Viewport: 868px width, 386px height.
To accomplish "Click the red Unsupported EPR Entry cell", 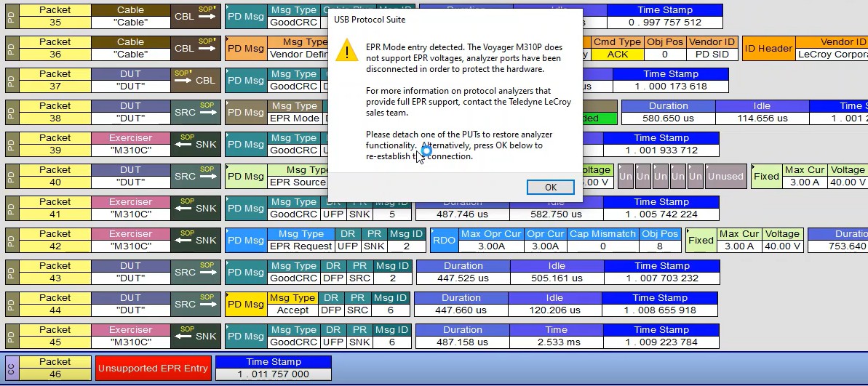I will click(x=153, y=369).
